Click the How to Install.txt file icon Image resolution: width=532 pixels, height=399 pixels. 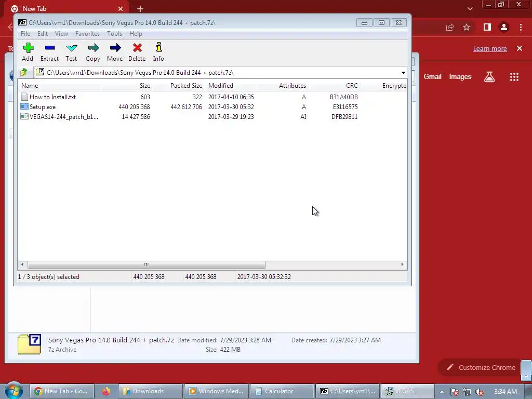[24, 97]
